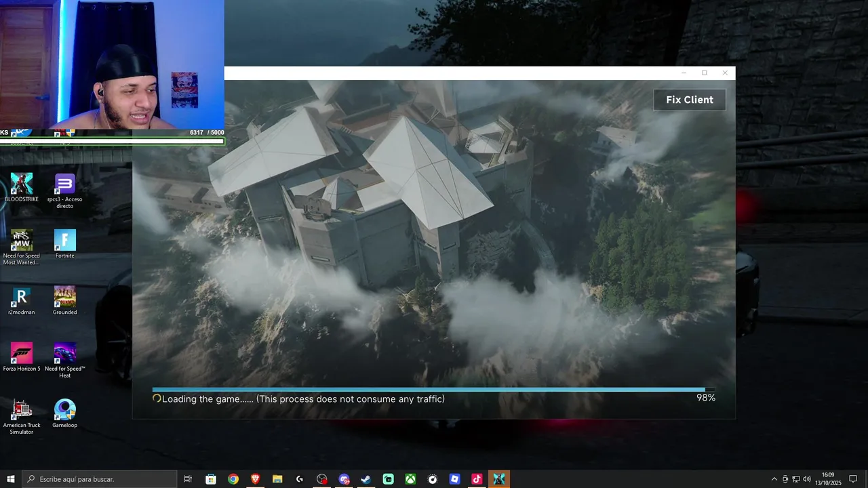Click the 98% progress value
Image resolution: width=868 pixels, height=488 pixels.
click(x=706, y=398)
